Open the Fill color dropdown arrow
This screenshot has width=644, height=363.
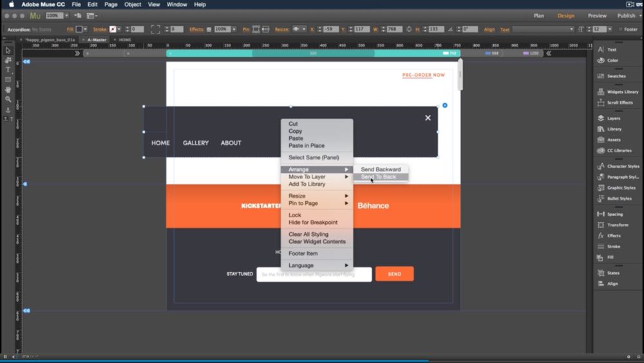85,29
